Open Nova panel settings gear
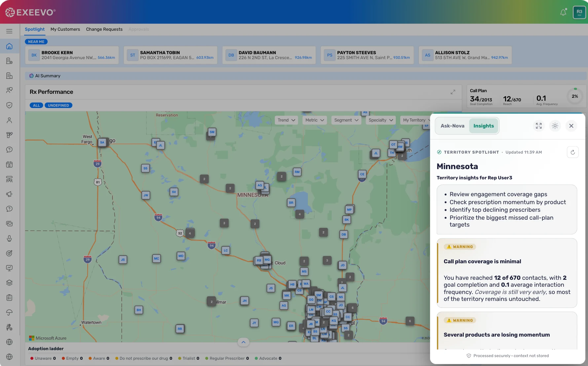This screenshot has width=588, height=366. click(555, 126)
